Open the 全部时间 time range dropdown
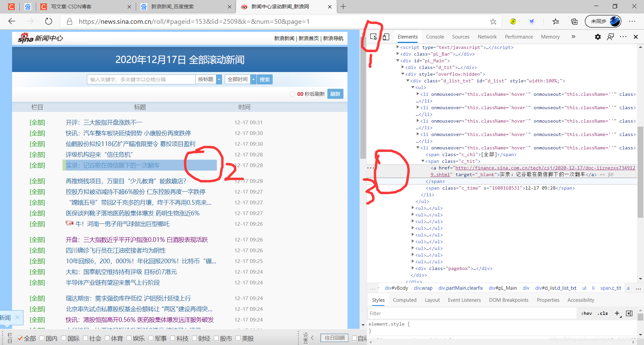Image resolution: width=644 pixels, height=345 pixels. coord(240,79)
